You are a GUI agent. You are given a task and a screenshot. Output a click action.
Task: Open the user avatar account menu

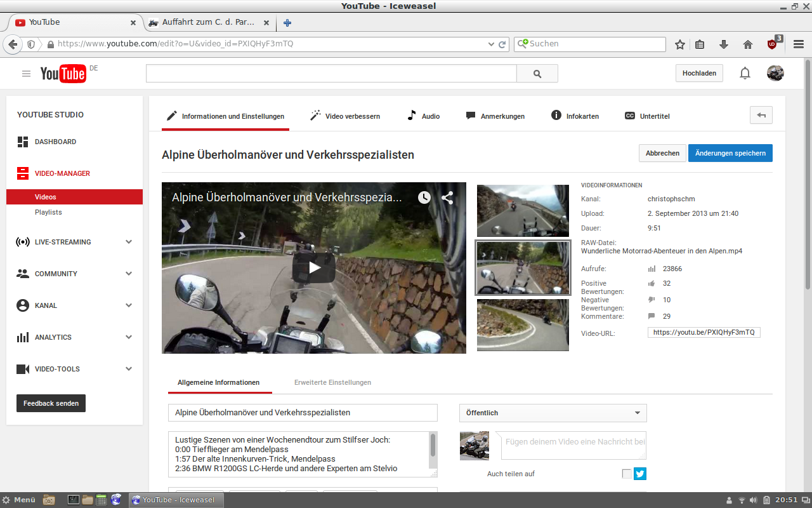(775, 74)
